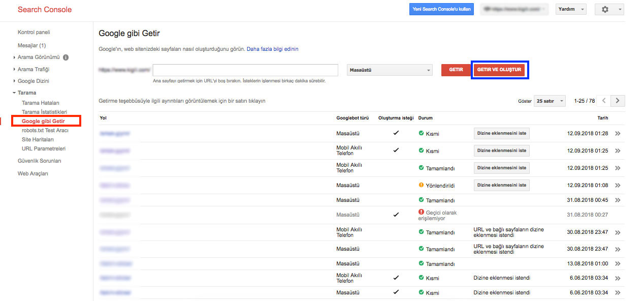Screen dimensions: 644x301
Task: Request indexing for 01:25 Tamamlandı row
Action: coord(502,168)
